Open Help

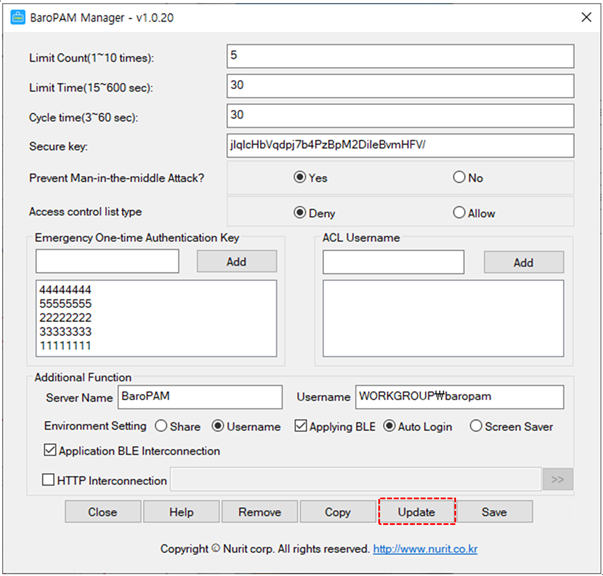(181, 512)
